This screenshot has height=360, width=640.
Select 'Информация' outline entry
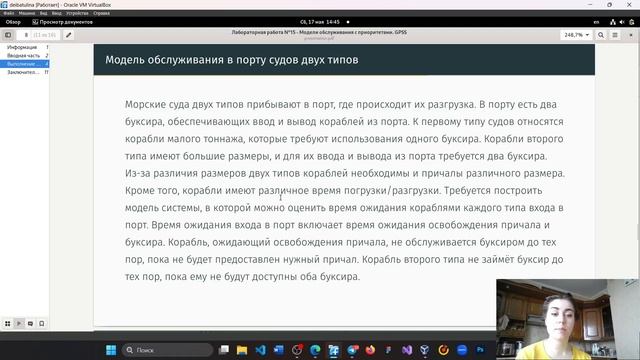pyautogui.click(x=24, y=47)
